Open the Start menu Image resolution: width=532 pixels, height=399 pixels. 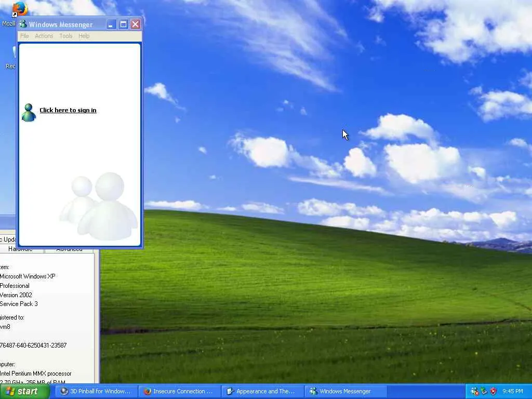coord(25,391)
